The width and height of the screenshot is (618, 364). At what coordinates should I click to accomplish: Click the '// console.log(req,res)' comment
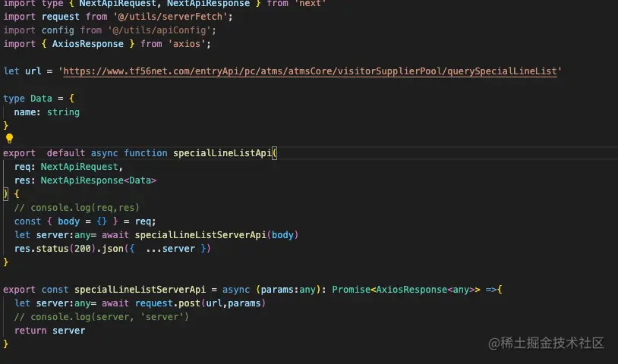click(x=77, y=207)
